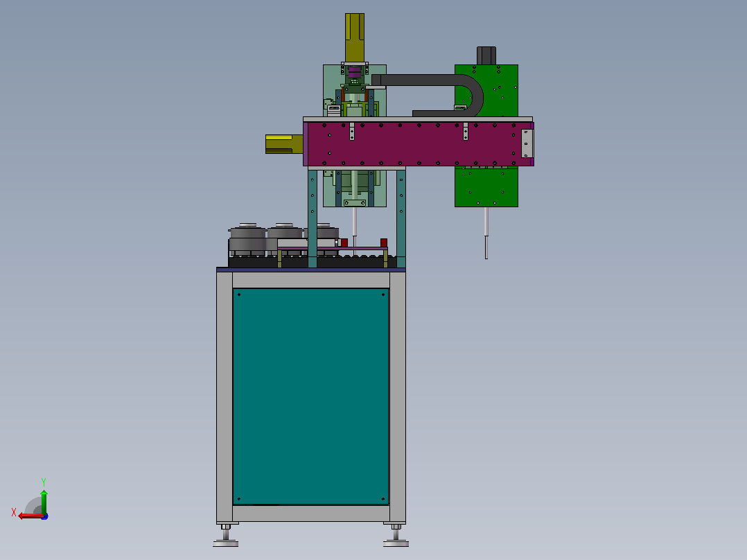Select the dark motor atop the green plate

[x=486, y=55]
